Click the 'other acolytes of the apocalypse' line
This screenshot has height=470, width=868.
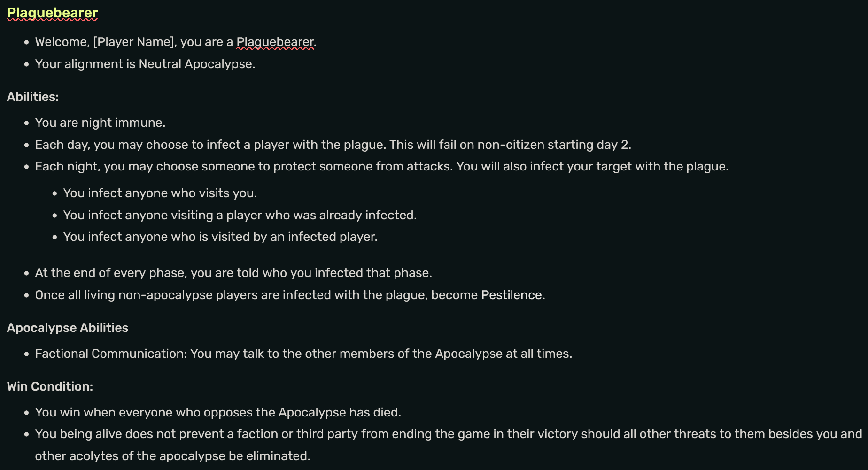[x=172, y=456]
